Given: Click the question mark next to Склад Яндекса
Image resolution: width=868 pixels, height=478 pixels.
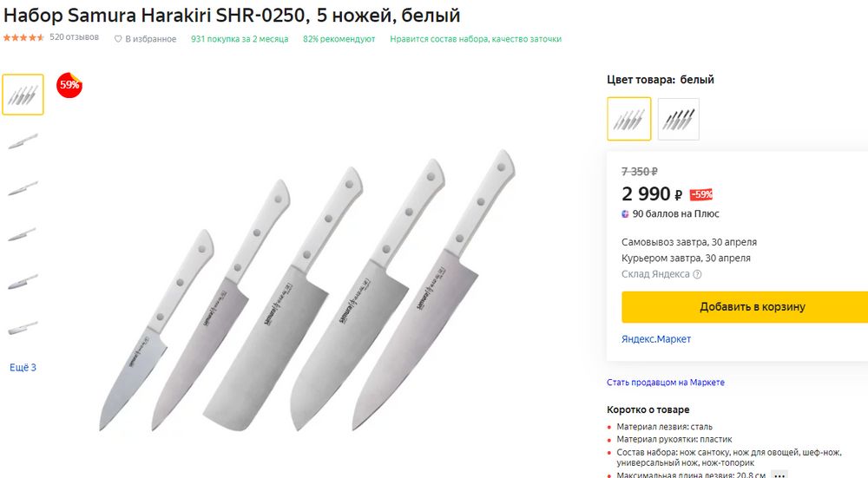Looking at the screenshot, I should click(x=697, y=274).
